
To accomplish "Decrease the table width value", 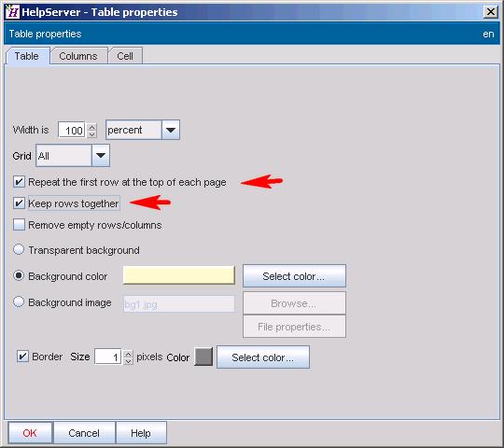I will pos(91,134).
